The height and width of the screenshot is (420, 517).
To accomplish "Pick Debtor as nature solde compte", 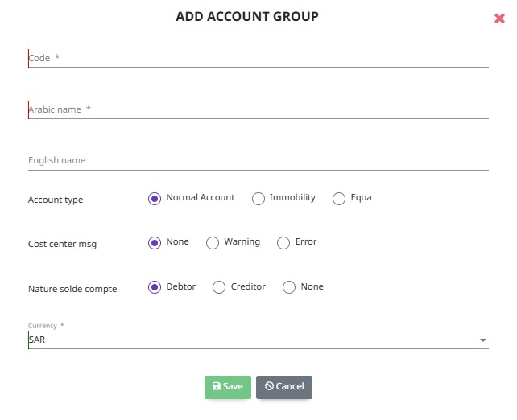I will (x=155, y=287).
